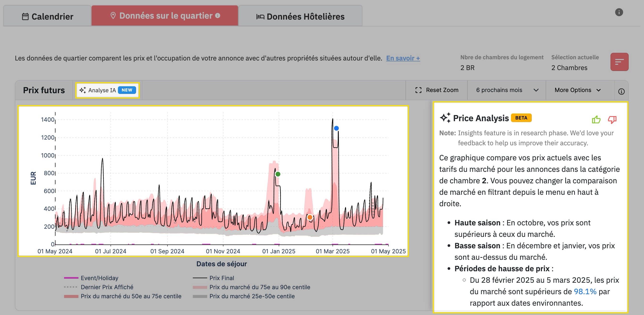Viewport: 644px width, 315px height.
Task: Give thumbs up on Price Analysis
Action: tap(596, 120)
